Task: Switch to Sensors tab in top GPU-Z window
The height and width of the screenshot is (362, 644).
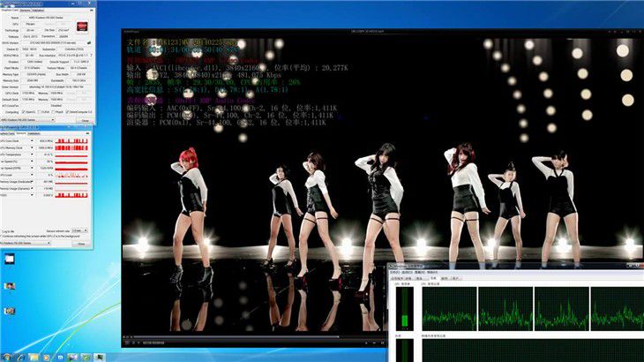Action: 25,10
